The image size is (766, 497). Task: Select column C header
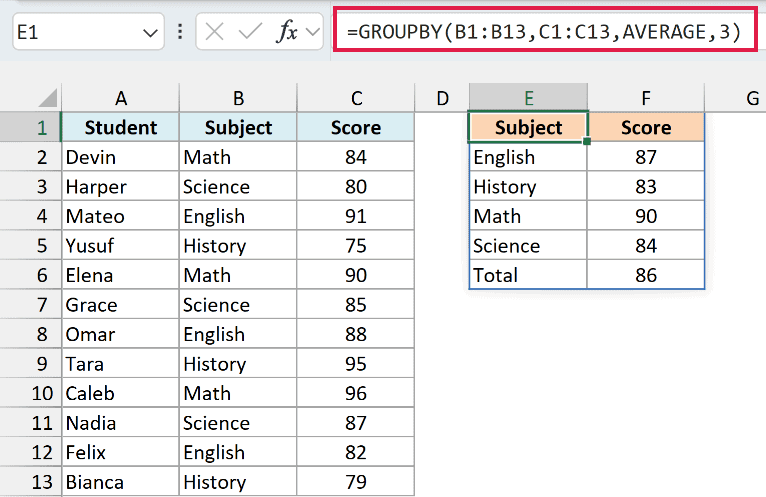click(x=356, y=98)
